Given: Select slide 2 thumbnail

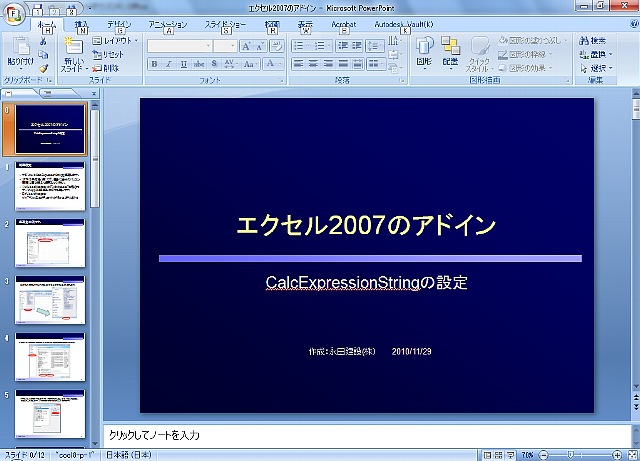Looking at the screenshot, I should click(x=50, y=243).
